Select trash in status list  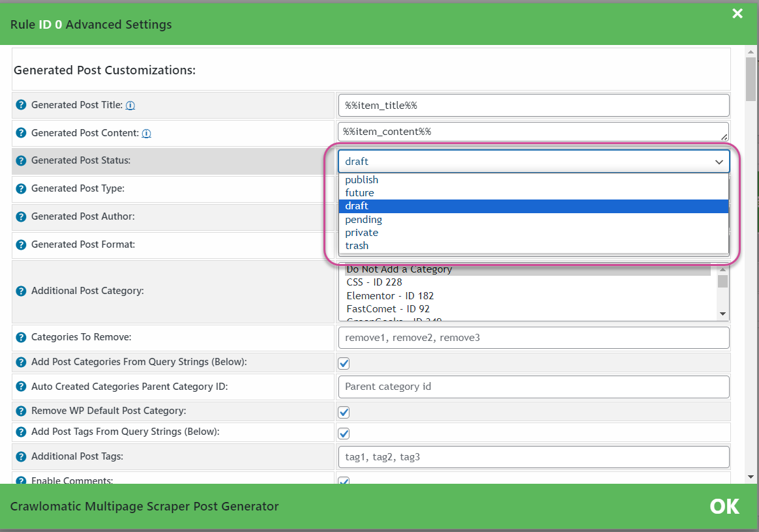point(533,245)
